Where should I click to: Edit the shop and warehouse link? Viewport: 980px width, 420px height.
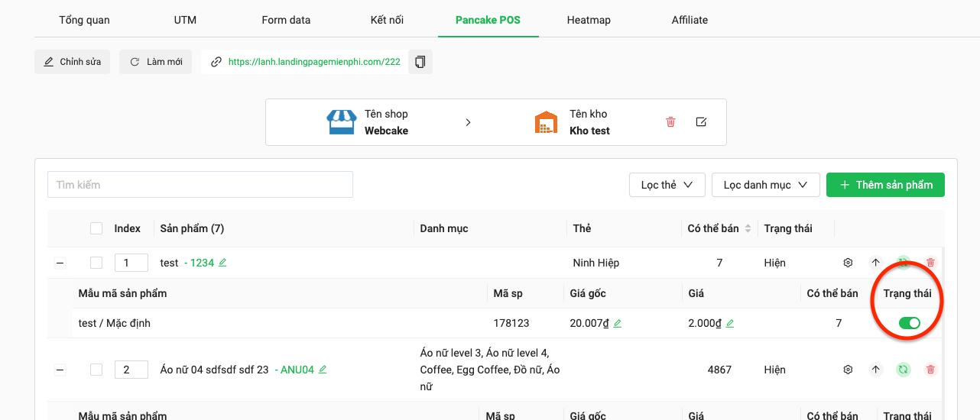701,122
